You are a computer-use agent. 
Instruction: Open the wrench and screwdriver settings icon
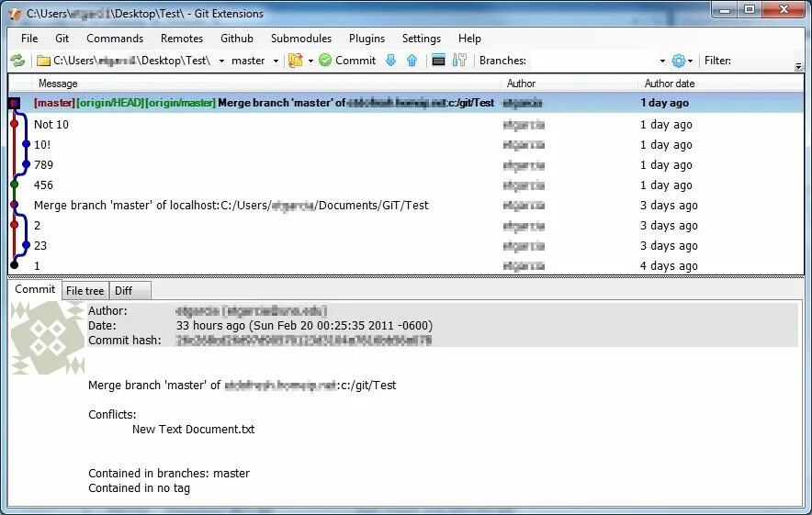pyautogui.click(x=459, y=61)
